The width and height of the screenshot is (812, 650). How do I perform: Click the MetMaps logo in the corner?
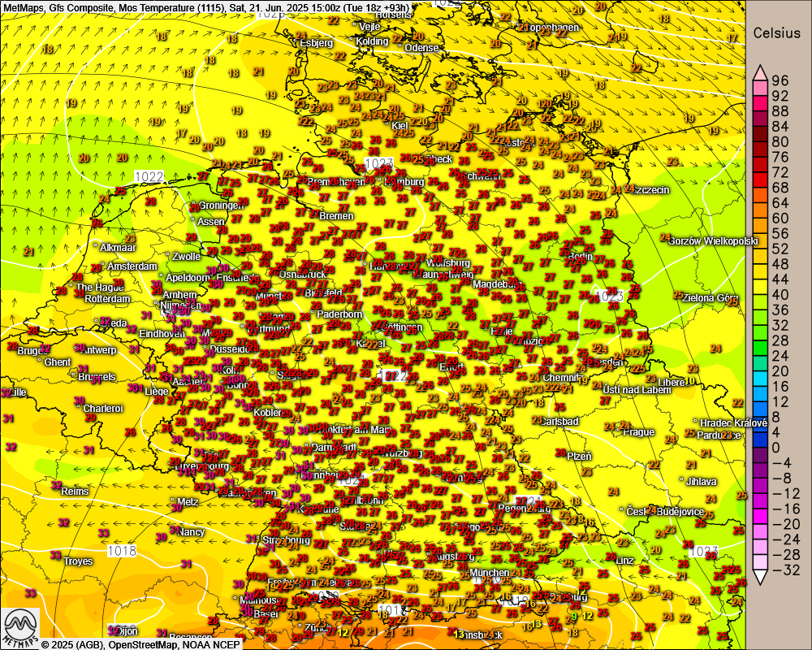tap(19, 627)
